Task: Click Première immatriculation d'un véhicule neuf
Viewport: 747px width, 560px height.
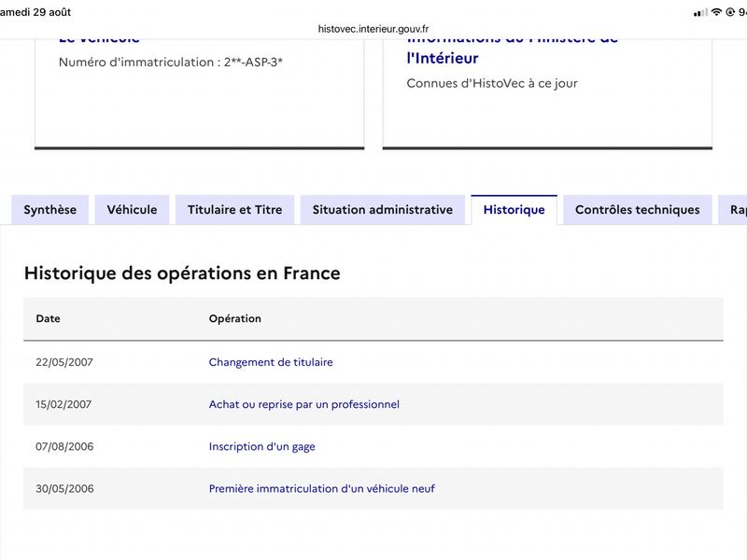Action: click(x=321, y=488)
